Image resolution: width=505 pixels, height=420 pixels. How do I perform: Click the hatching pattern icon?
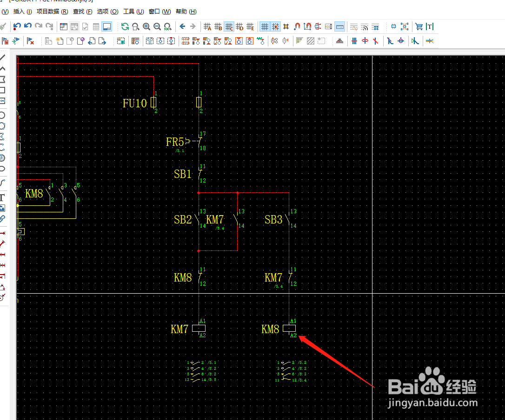pos(311,41)
